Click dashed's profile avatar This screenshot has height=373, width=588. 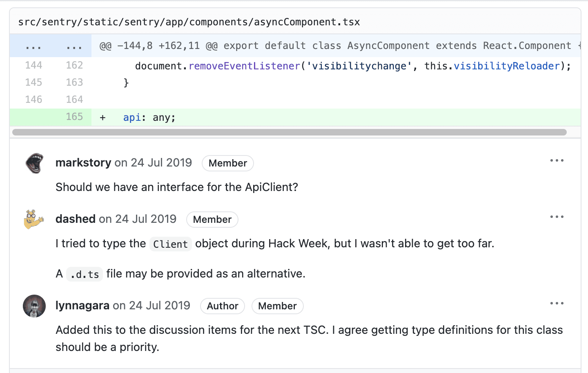click(x=34, y=219)
